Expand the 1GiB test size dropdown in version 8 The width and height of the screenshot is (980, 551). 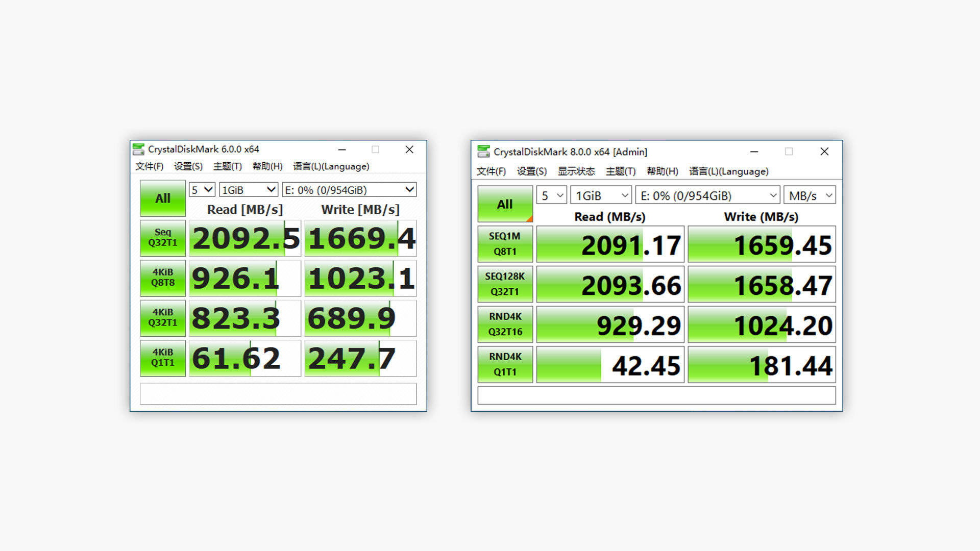point(601,195)
